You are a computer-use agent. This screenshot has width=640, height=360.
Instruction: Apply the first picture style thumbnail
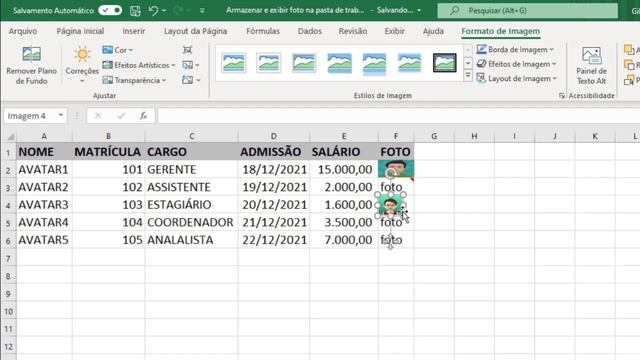pos(234,63)
